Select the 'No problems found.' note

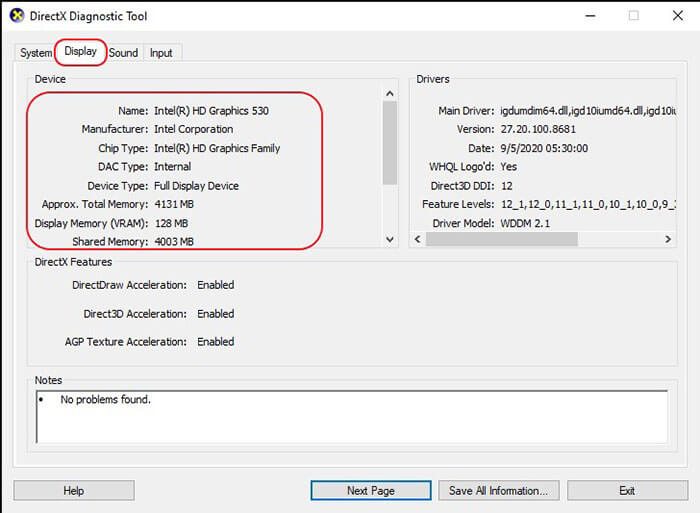[105, 399]
